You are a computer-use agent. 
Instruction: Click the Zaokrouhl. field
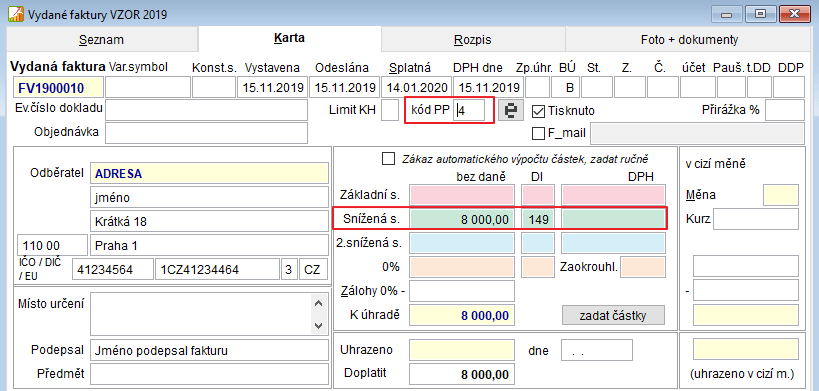click(x=643, y=267)
